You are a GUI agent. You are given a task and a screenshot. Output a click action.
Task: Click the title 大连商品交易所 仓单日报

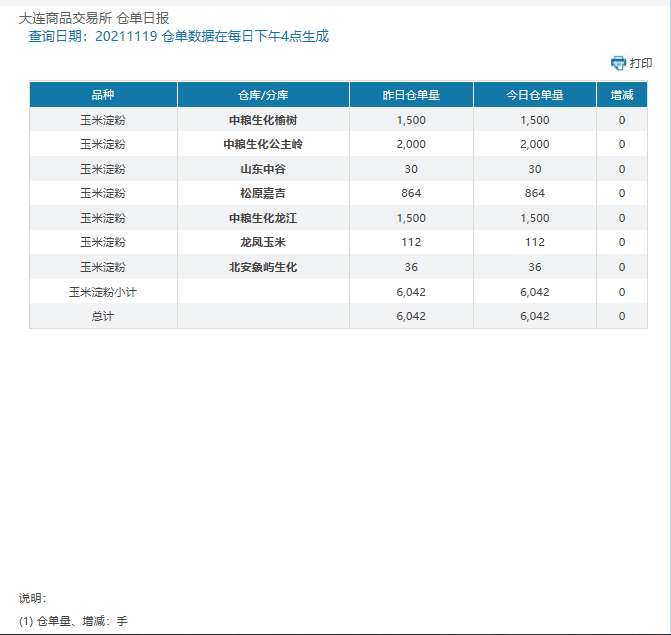click(x=94, y=18)
